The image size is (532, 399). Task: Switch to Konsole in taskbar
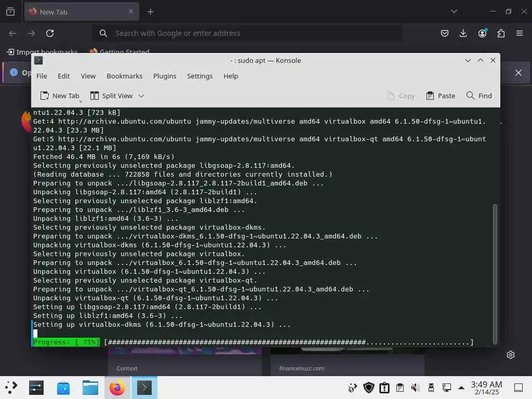point(144,388)
